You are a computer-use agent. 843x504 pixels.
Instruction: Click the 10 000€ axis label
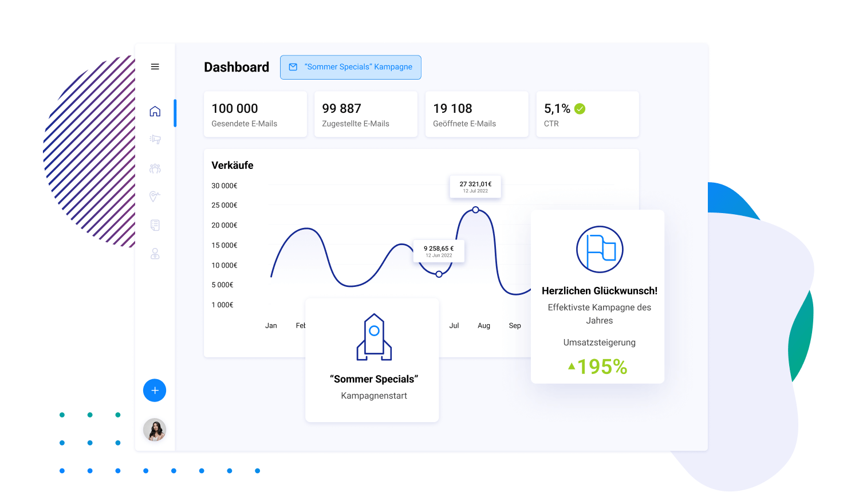tap(224, 265)
